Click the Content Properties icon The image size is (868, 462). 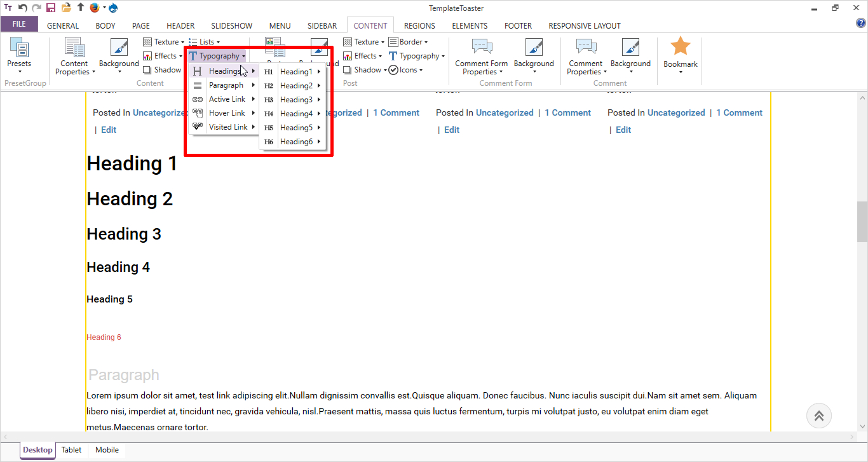[x=74, y=48]
